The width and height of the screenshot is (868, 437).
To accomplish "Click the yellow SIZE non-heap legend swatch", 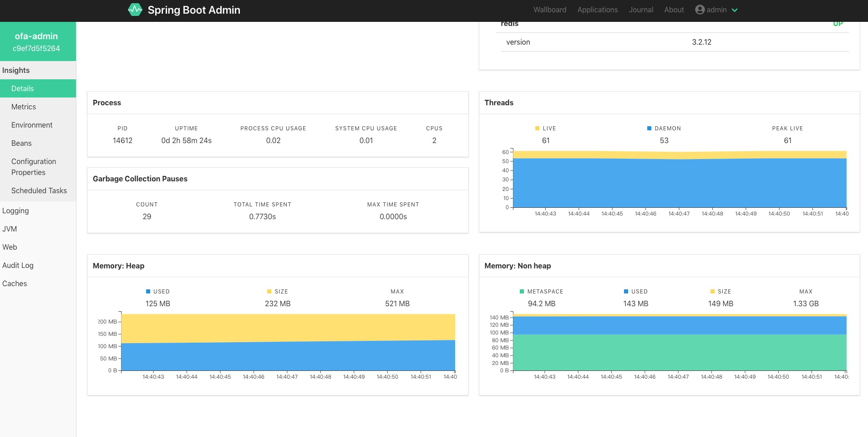I will [712, 292].
